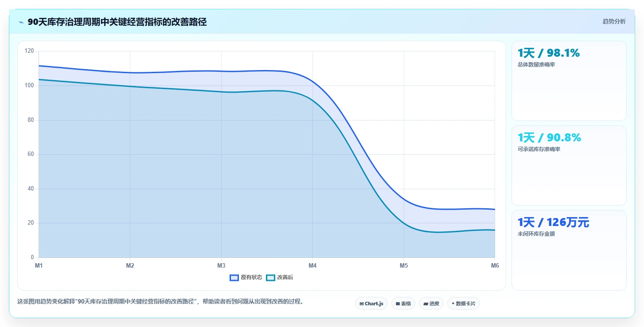
Task: Click the 1天 / 90.8% value
Action: pyautogui.click(x=549, y=138)
